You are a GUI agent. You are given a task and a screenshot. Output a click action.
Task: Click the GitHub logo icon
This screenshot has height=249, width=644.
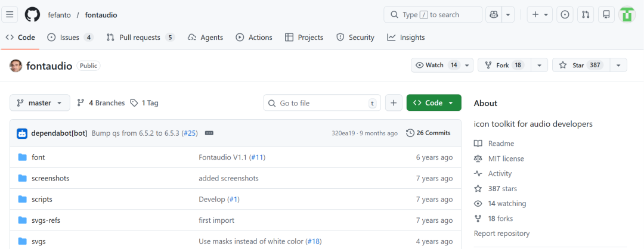[33, 14]
